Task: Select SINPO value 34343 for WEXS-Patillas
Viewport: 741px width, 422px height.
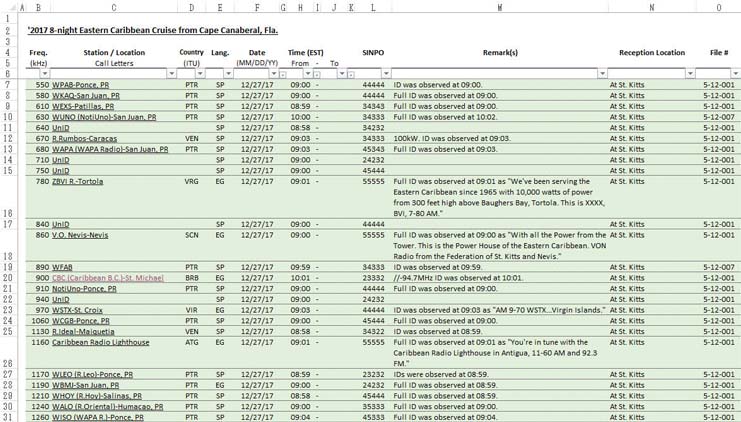Action: click(373, 107)
